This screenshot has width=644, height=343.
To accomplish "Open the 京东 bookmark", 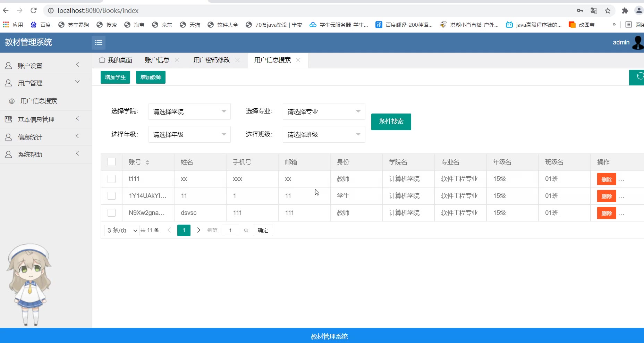I will pyautogui.click(x=162, y=25).
